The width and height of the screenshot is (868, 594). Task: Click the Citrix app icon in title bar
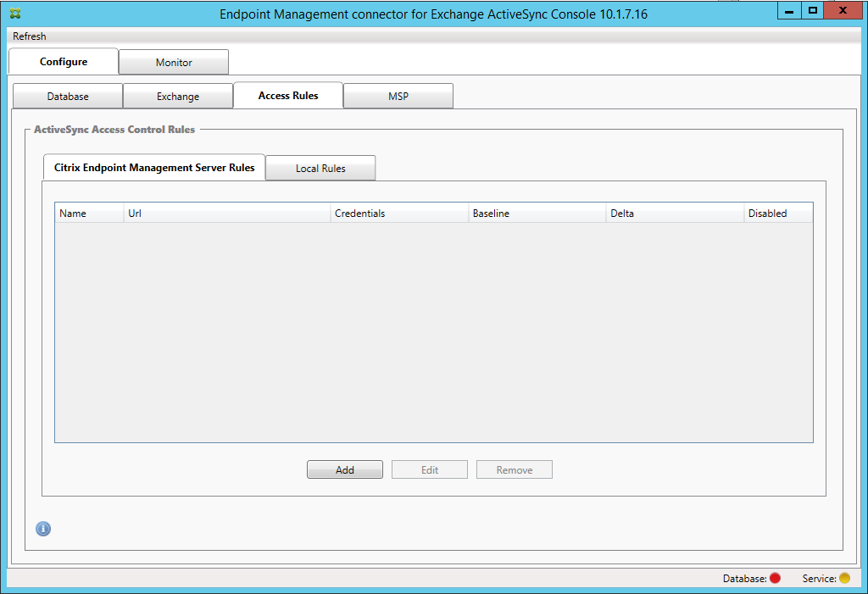pyautogui.click(x=15, y=14)
